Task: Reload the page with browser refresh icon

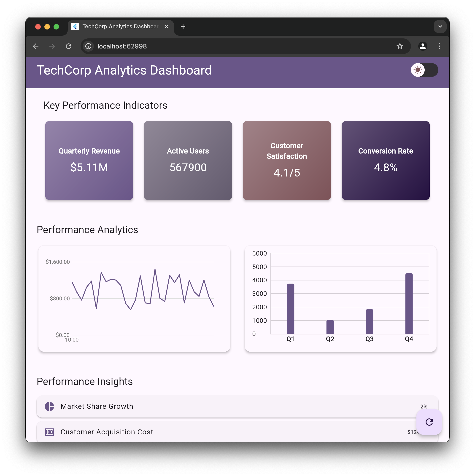Action: pyautogui.click(x=69, y=46)
